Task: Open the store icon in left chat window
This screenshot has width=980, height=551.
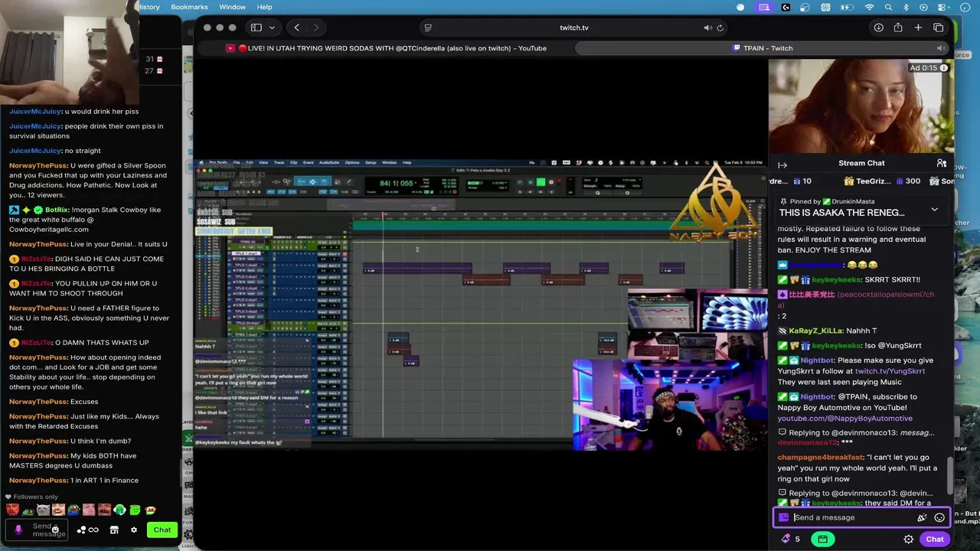Action: pos(114,530)
